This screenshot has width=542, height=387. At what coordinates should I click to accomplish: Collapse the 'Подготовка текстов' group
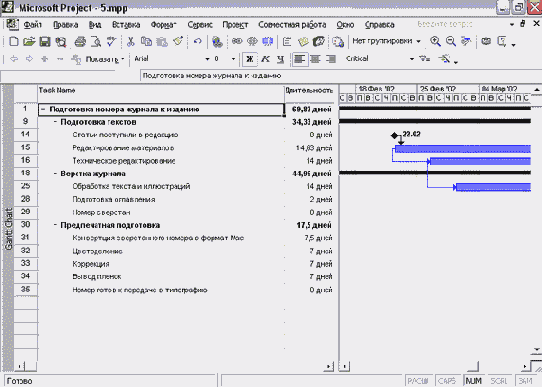(x=55, y=122)
